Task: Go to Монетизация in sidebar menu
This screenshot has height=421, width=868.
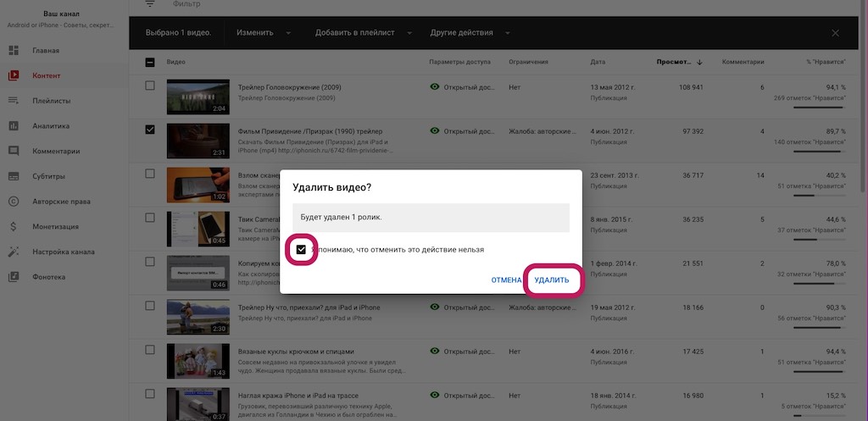Action: point(55,226)
